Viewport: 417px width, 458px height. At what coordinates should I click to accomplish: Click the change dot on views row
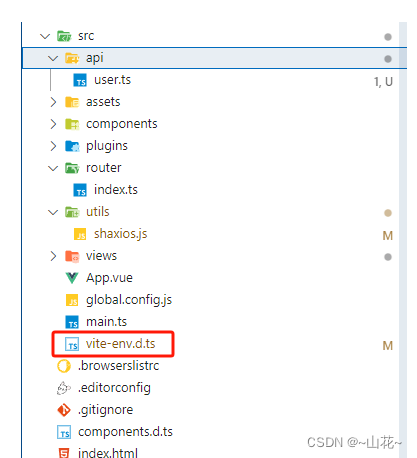click(x=388, y=257)
